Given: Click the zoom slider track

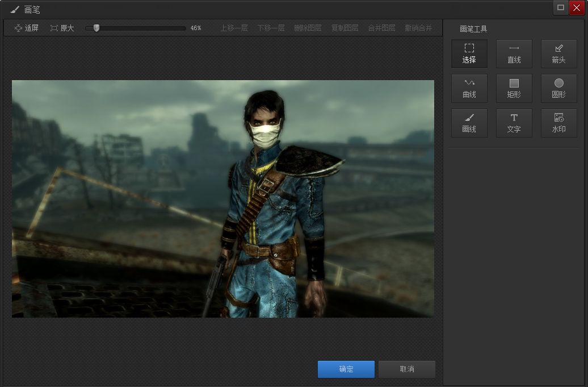Looking at the screenshot, I should click(x=136, y=28).
